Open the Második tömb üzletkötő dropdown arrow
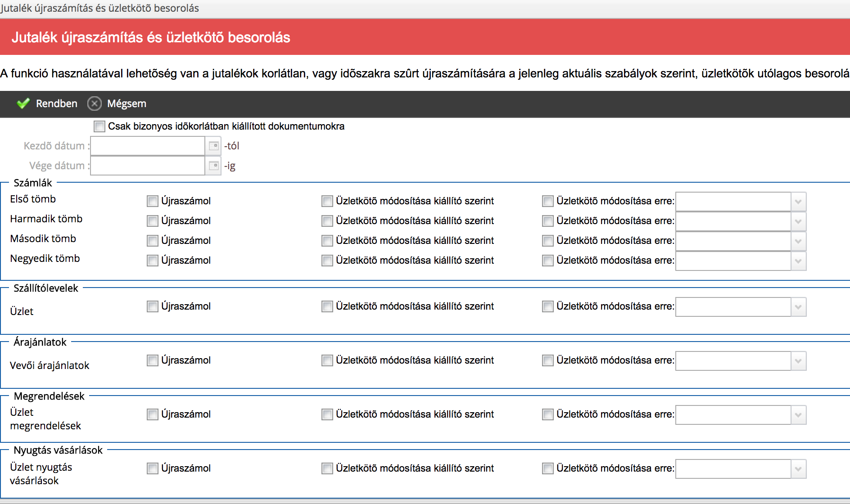Screen dimensions: 850x504 tap(798, 241)
